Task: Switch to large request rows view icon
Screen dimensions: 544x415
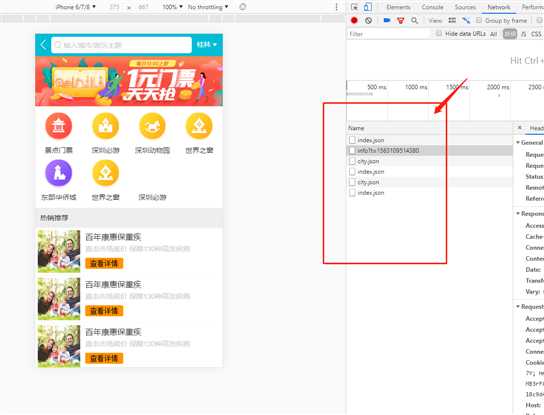Action: [x=452, y=20]
